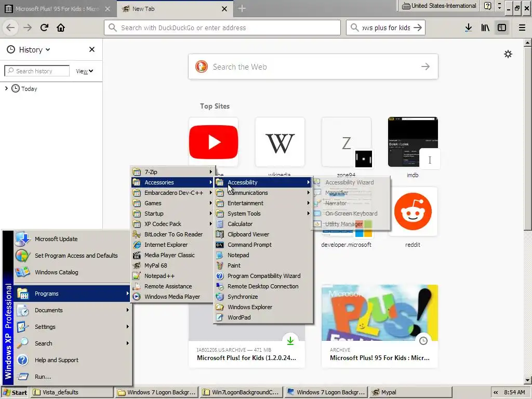
Task: Open Help and Support
Action: (x=72, y=360)
